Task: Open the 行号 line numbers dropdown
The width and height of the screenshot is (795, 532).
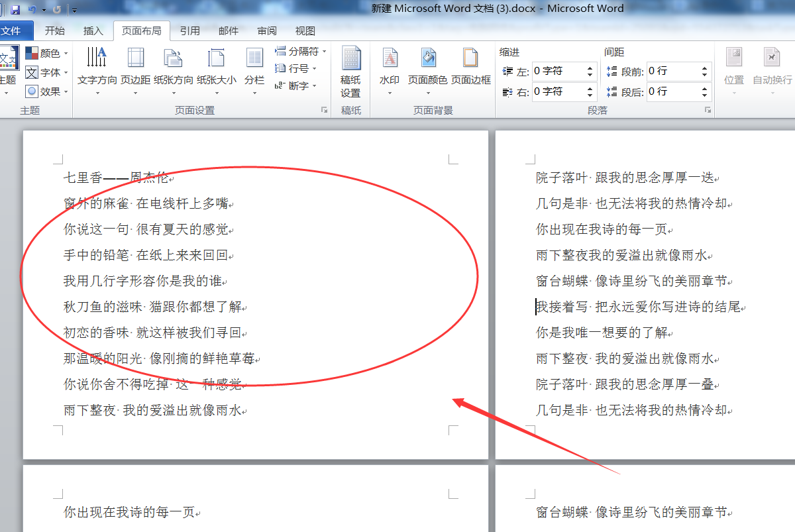Action: pos(296,68)
